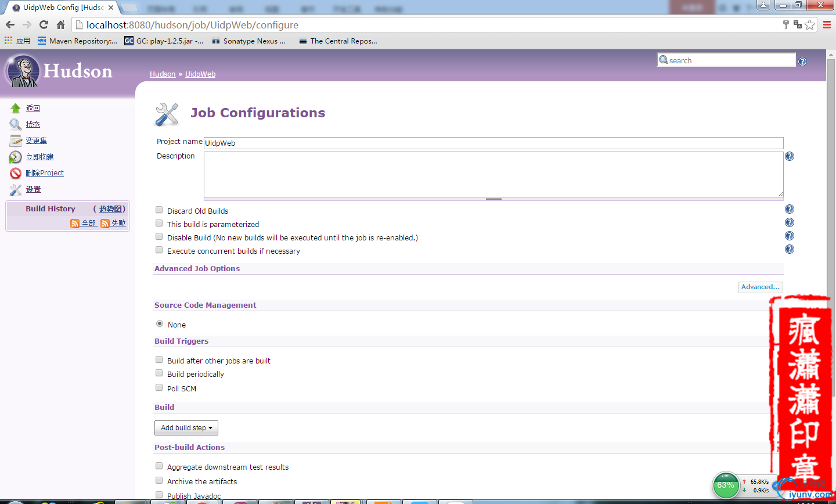
Task: Click the 返回 link in sidebar
Action: pyautogui.click(x=33, y=108)
